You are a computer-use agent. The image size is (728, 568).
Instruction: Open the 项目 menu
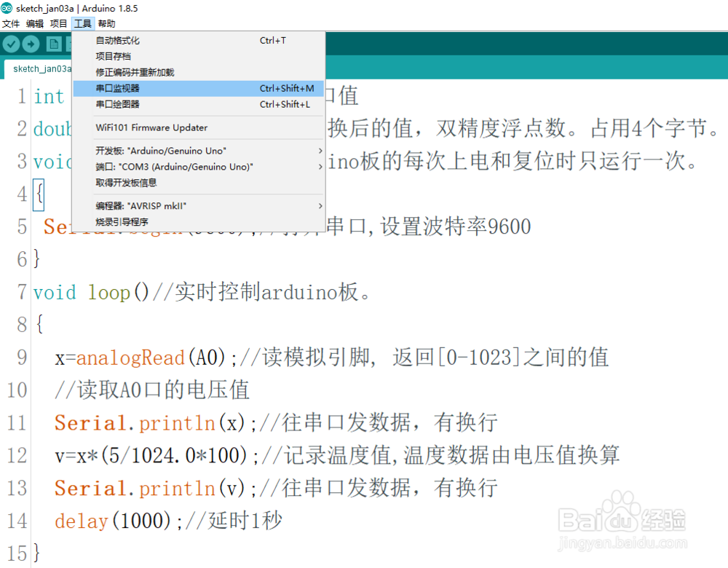(x=58, y=24)
